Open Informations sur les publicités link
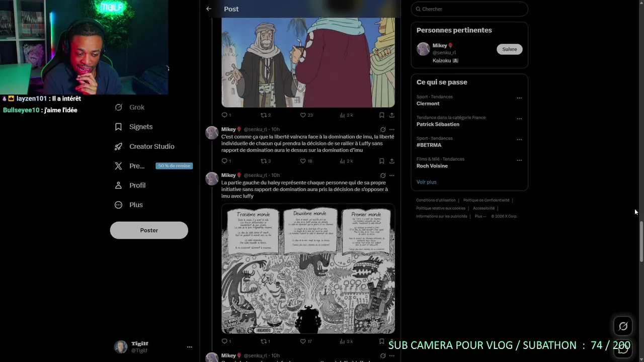This screenshot has height=362, width=644. 442,216
